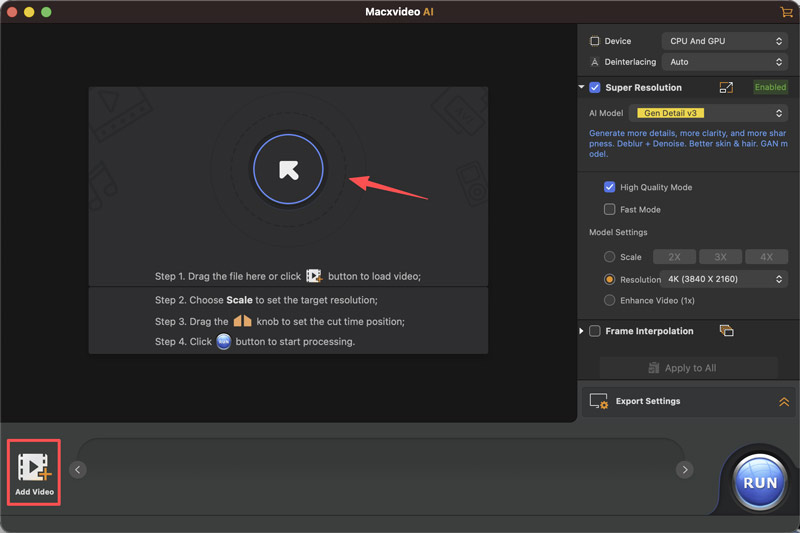This screenshot has height=533, width=800.
Task: Open the shopping cart icon
Action: (786, 12)
